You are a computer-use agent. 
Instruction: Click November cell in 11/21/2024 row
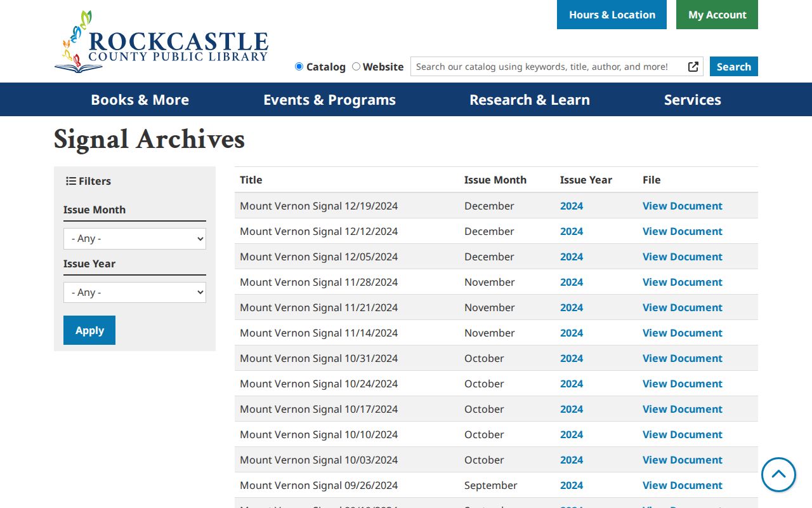[x=490, y=307]
